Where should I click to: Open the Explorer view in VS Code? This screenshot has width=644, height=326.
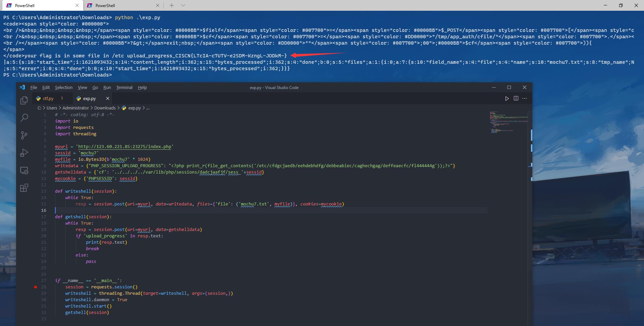point(24,100)
